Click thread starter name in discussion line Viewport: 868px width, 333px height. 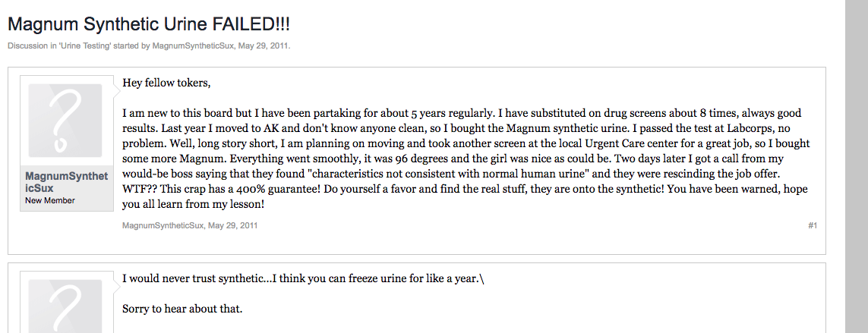tap(193, 46)
